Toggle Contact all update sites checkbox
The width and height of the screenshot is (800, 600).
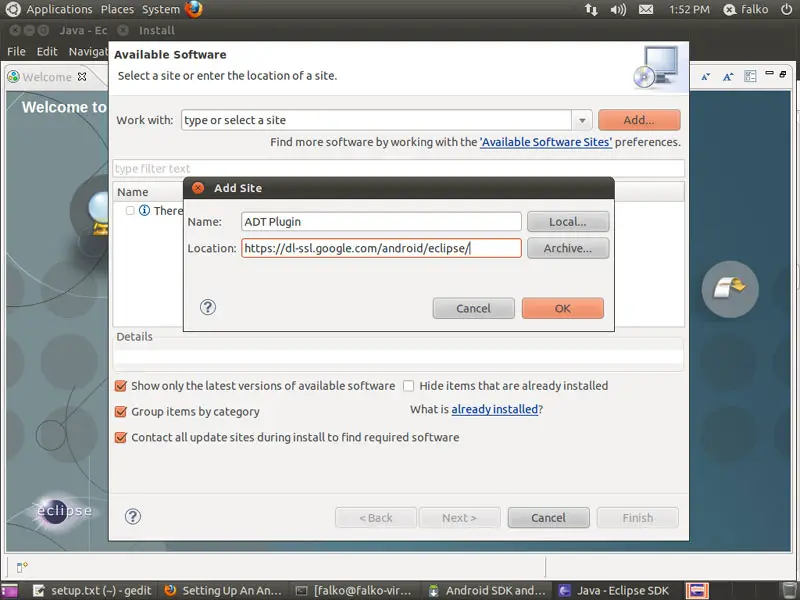(x=120, y=437)
